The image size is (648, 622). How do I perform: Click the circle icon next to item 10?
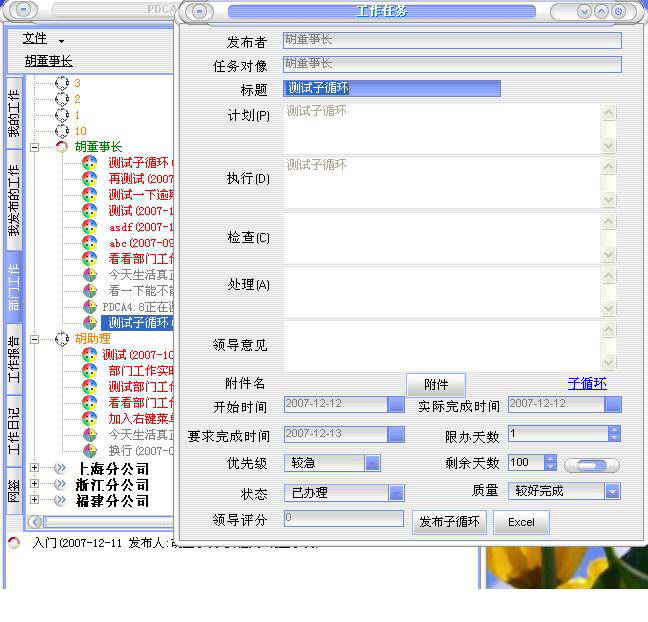tap(62, 131)
